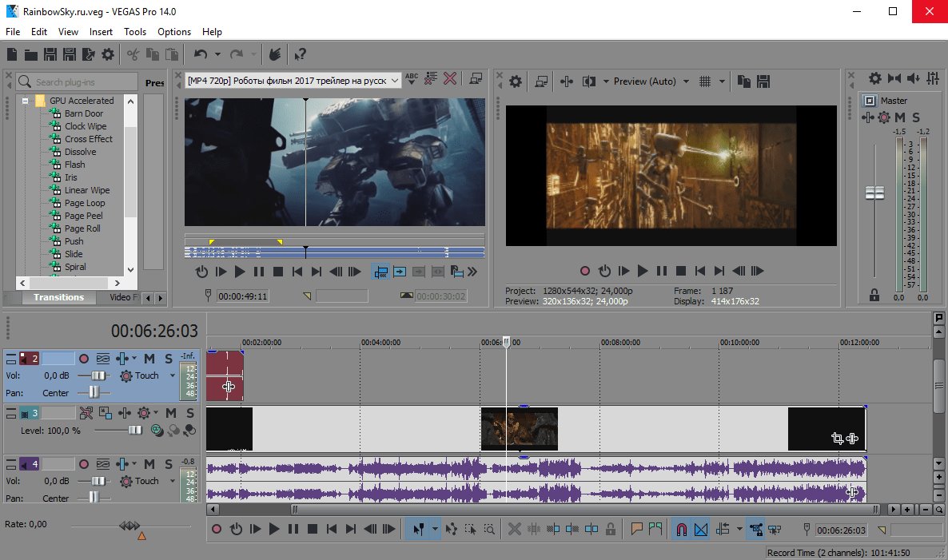The image size is (948, 560).
Task: Open the Insert menu
Action: point(101,32)
